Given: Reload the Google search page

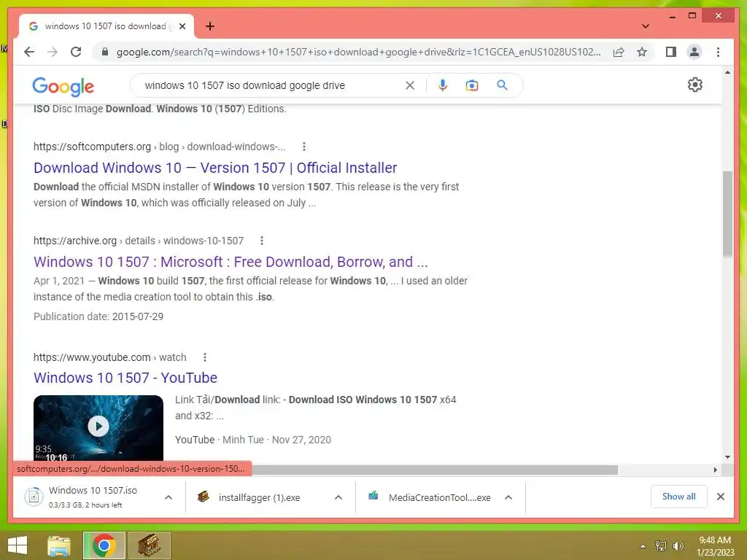Looking at the screenshot, I should [76, 52].
